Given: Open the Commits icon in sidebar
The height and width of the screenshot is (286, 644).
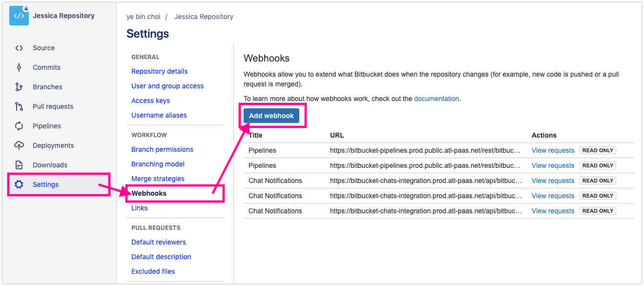Looking at the screenshot, I should (x=19, y=67).
